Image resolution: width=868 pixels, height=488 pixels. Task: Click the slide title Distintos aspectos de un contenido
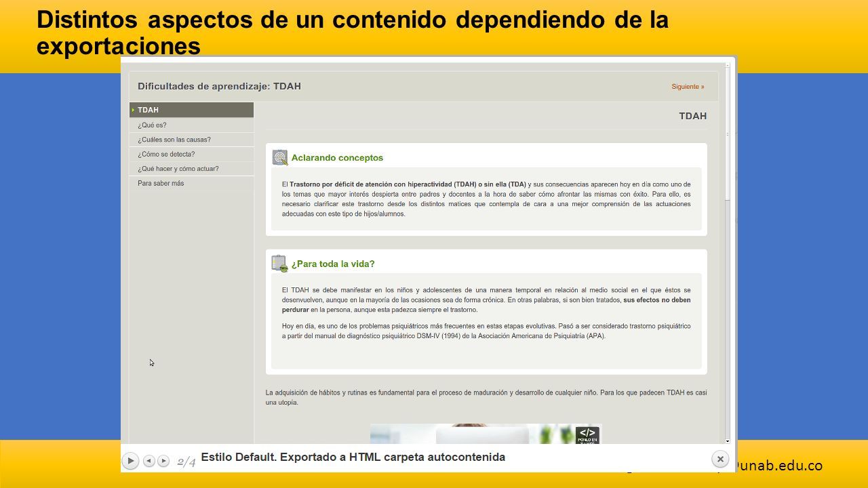[x=353, y=33]
